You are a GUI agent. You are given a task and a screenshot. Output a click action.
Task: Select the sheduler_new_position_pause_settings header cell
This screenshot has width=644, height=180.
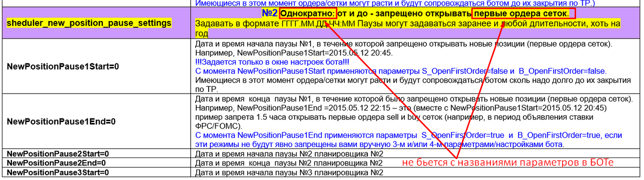[97, 22]
